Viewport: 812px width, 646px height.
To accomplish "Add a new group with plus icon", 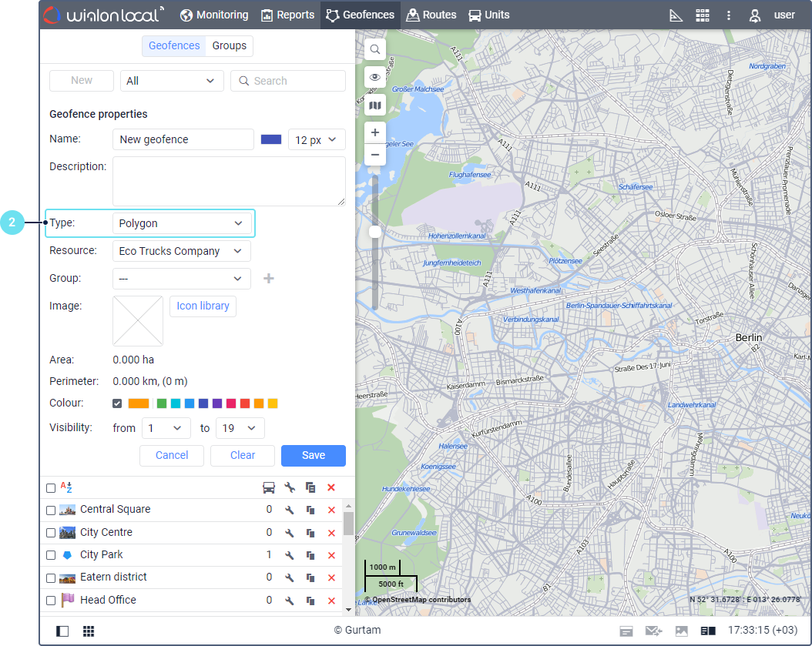I will tap(269, 279).
